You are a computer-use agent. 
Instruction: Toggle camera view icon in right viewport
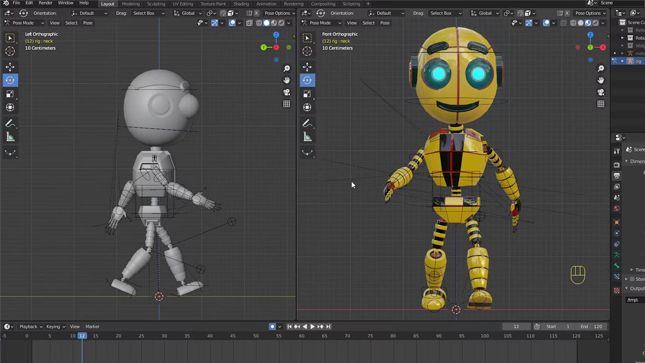point(601,92)
